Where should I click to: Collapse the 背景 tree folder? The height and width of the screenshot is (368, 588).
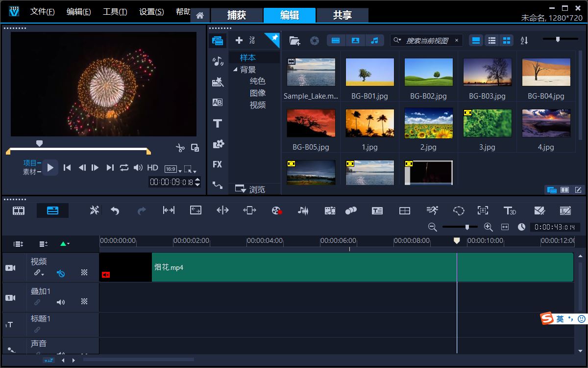(235, 70)
